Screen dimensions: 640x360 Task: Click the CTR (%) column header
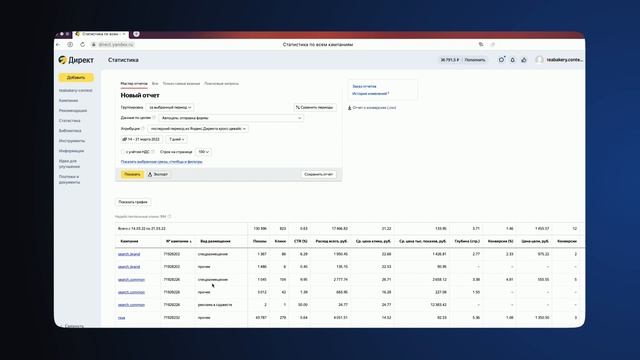pos(301,242)
